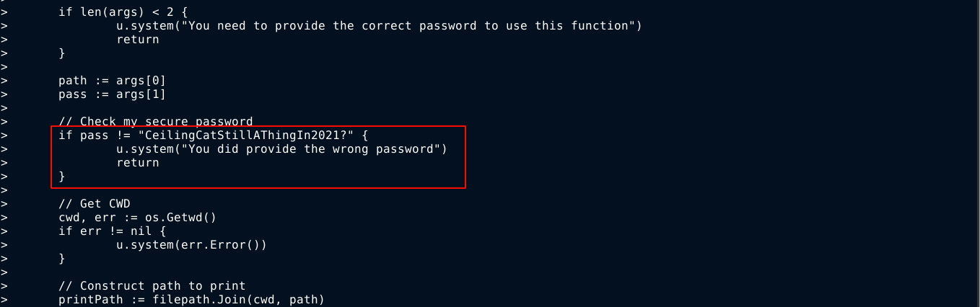Click the "pass := args[1]" assignment line
Screen dimensions: 980x307
[x=112, y=94]
